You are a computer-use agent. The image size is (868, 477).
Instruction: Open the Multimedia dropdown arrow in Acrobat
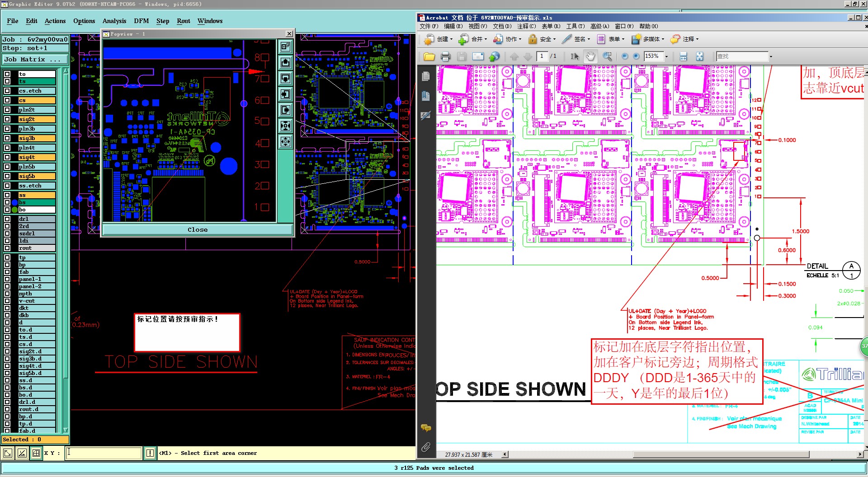(x=663, y=39)
